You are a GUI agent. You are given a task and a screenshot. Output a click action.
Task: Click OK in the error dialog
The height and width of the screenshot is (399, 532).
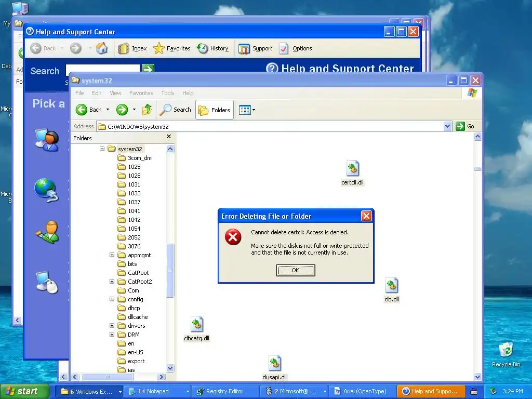coord(296,270)
